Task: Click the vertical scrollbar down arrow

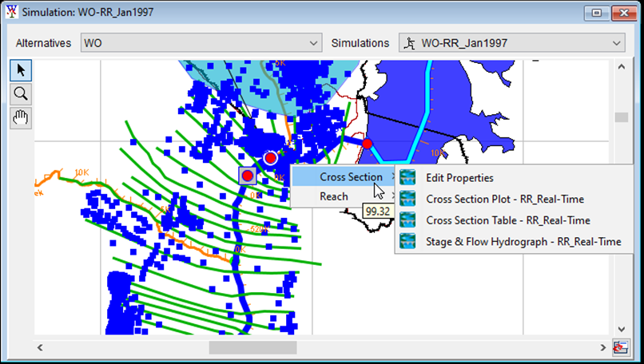Action: [622, 329]
